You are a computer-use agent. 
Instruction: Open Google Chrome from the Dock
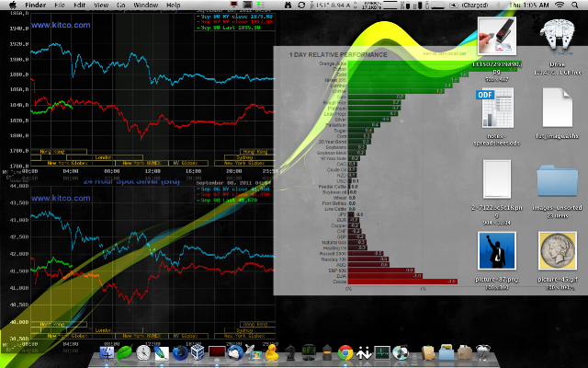[x=345, y=353]
